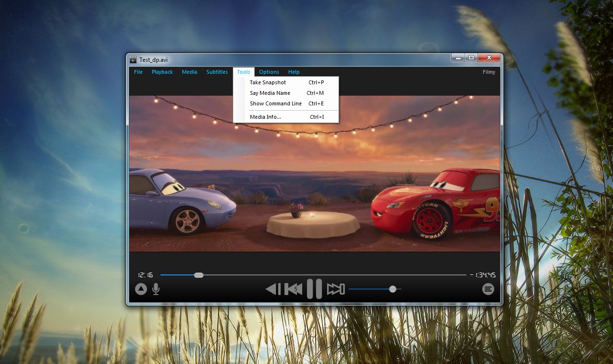Image resolution: width=613 pixels, height=364 pixels.
Task: Pause the video playback
Action: pyautogui.click(x=314, y=289)
